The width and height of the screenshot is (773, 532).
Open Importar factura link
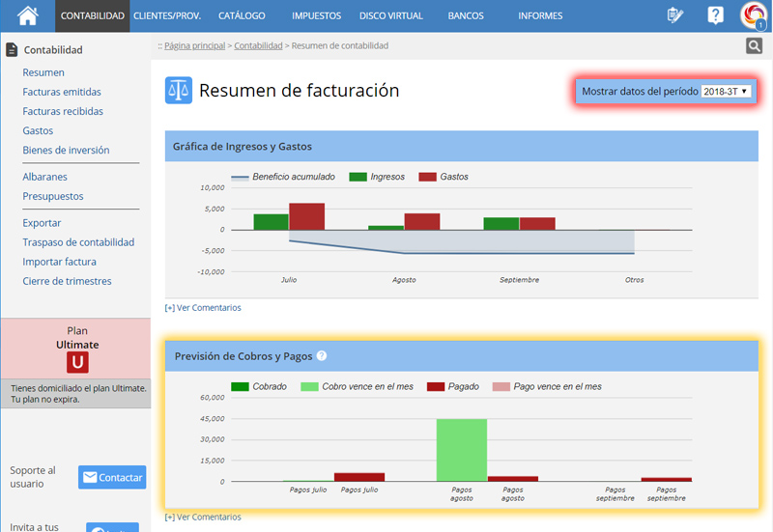click(x=59, y=262)
